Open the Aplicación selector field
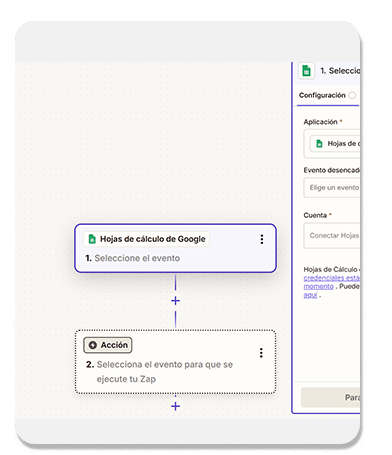Screen dimensions: 392x455 coord(332,144)
